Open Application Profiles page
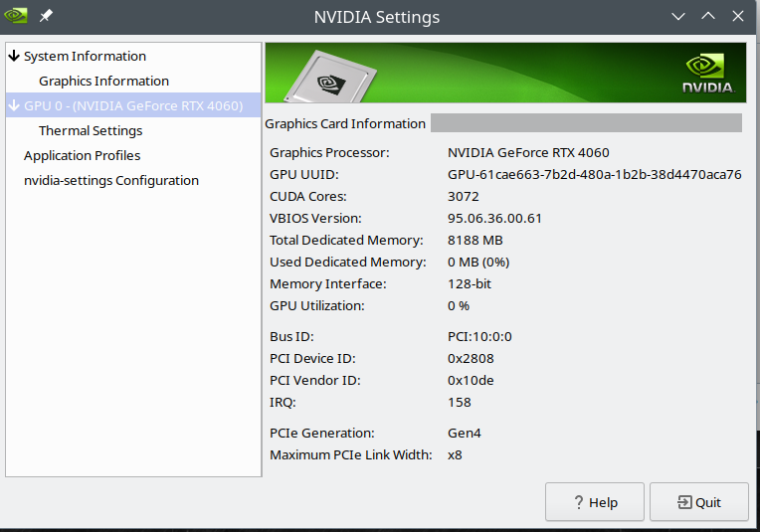760x532 pixels. click(82, 155)
